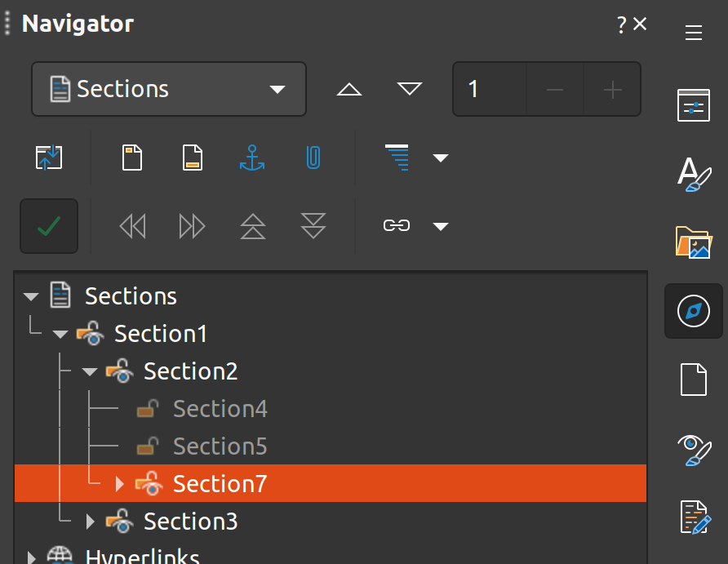Click the paperclip Set Reminder icon

pos(313,158)
